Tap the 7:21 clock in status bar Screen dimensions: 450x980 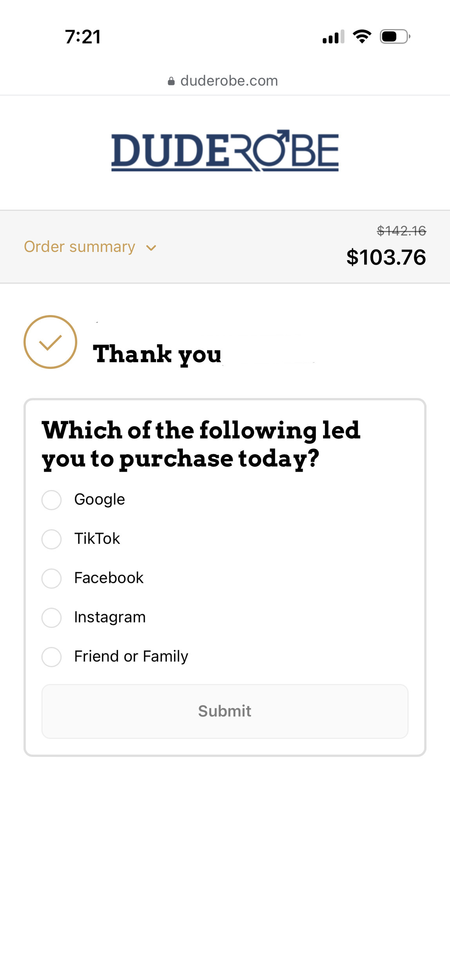pos(83,37)
